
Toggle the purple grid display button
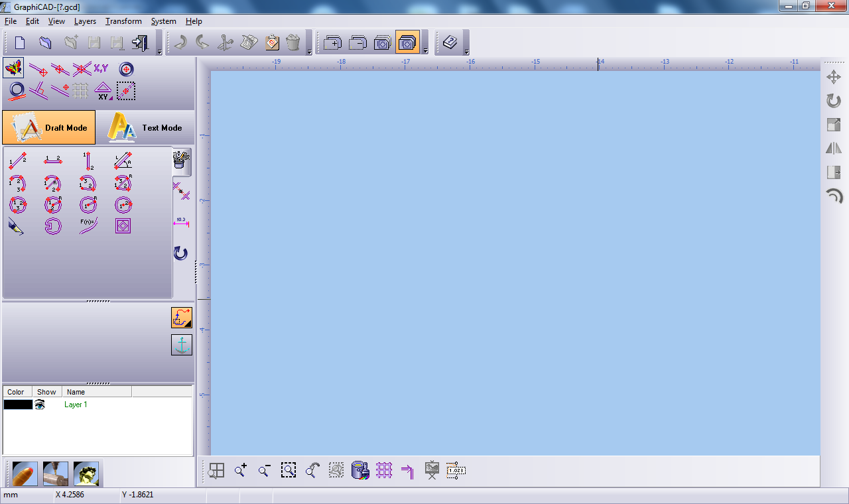coord(384,470)
